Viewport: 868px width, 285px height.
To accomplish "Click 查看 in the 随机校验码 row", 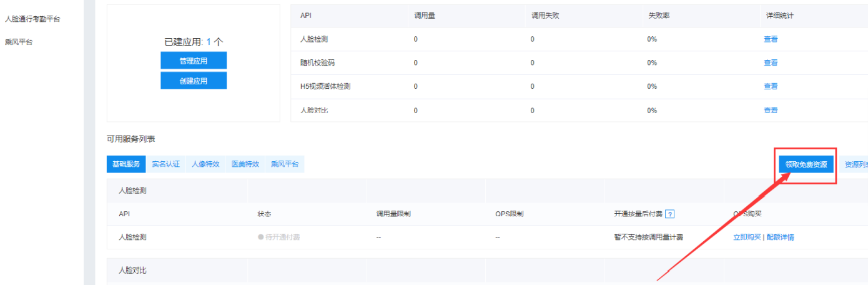I will point(771,62).
